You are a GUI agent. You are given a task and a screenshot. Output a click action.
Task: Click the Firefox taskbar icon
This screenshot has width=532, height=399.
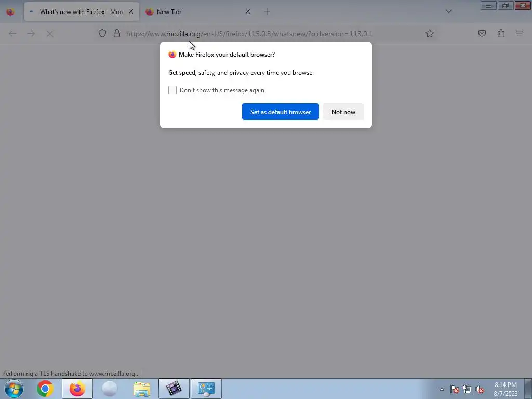(77, 389)
